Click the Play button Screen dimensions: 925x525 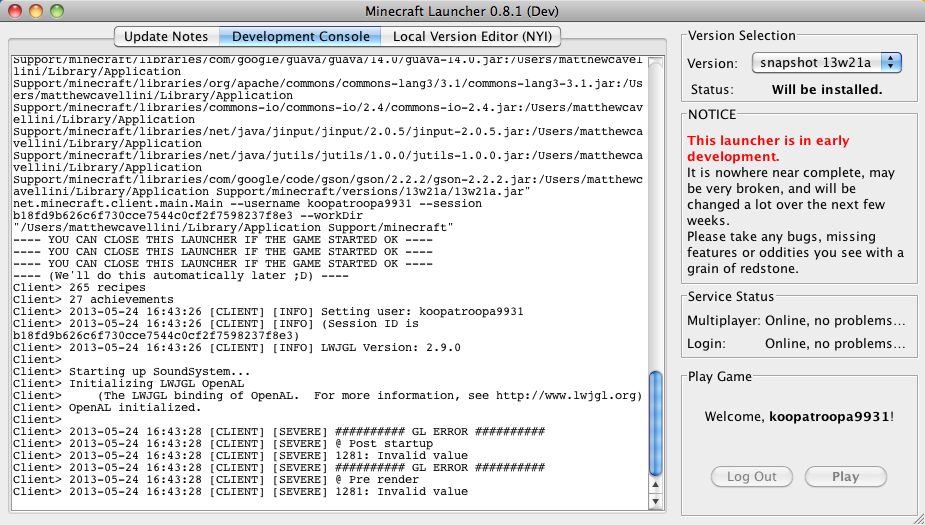(845, 477)
